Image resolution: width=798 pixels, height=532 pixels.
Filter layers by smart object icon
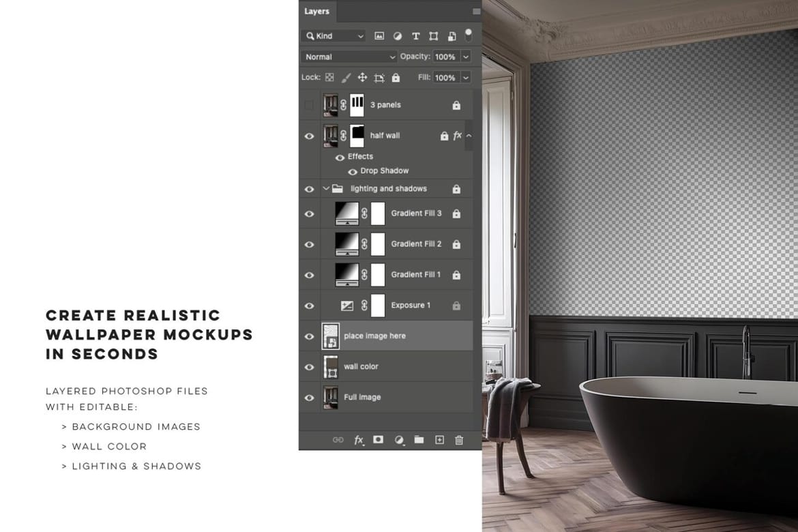tap(452, 35)
